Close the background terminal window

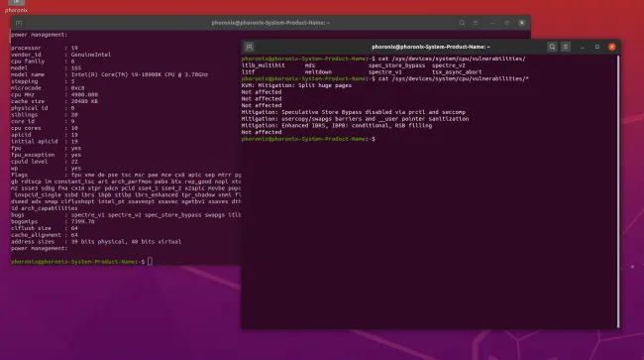pyautogui.click(x=521, y=23)
